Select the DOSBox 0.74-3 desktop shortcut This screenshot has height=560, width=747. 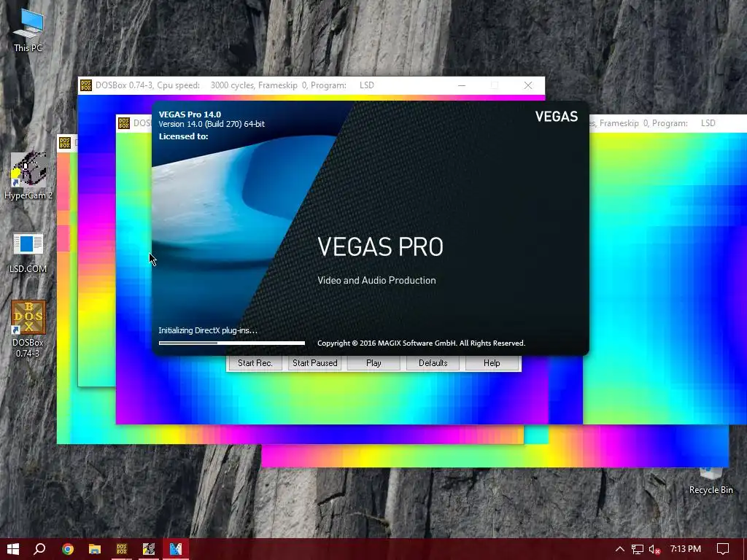tap(28, 328)
